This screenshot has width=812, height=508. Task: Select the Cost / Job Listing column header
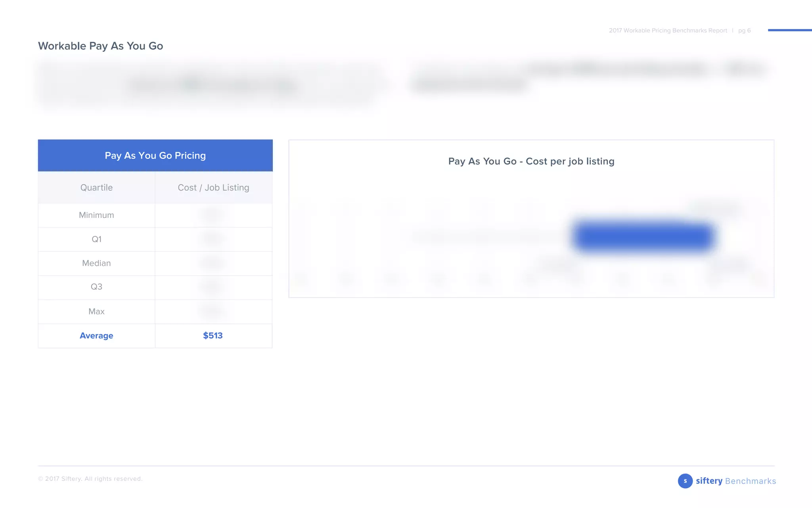pyautogui.click(x=213, y=187)
